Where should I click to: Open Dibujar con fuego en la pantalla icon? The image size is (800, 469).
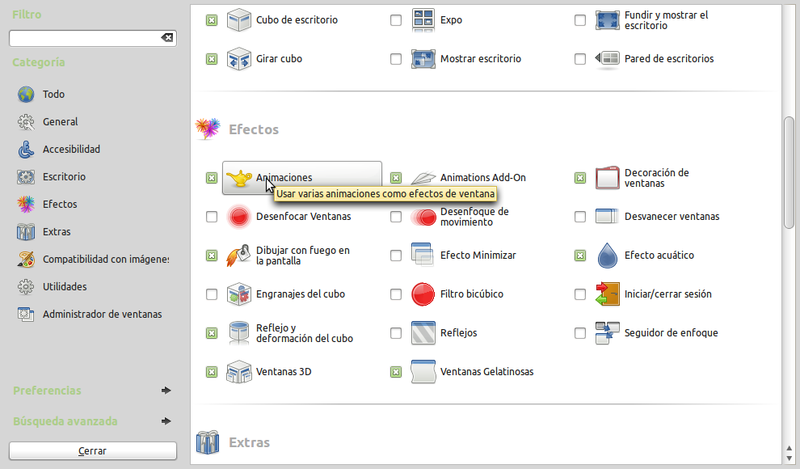(240, 256)
